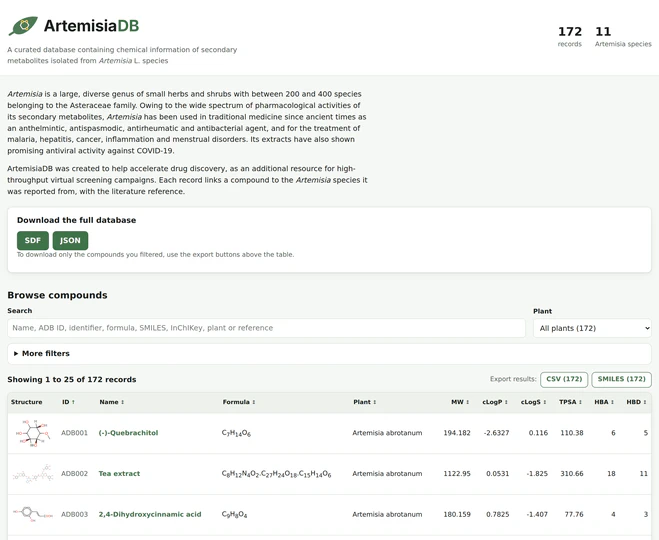Click the (-)-Quebrachitol structure thumbnail
Screen dimensions: 659x540
pyautogui.click(x=33, y=433)
